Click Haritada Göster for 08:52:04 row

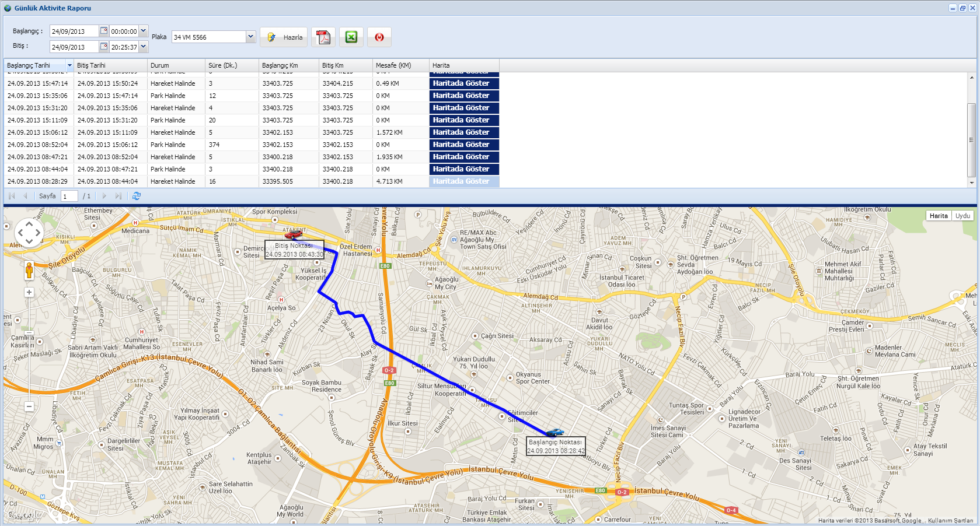(464, 145)
